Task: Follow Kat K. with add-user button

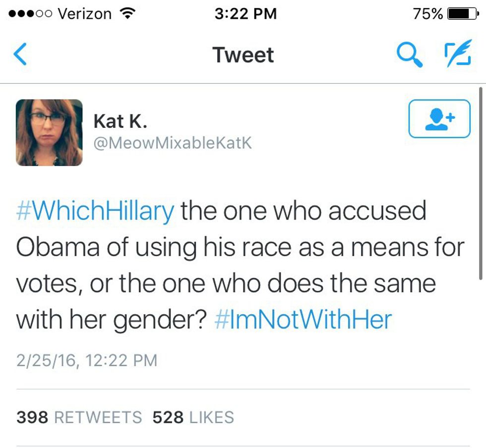Action: coord(439,118)
